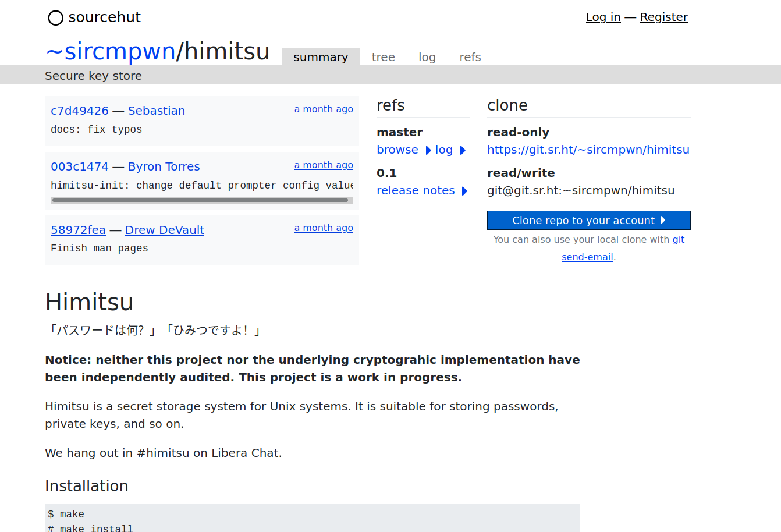
Task: Open the Register link
Action: (664, 17)
